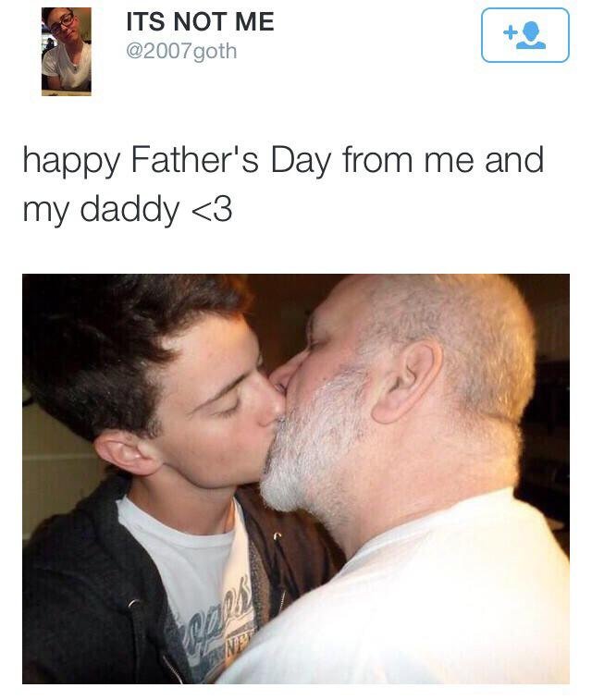Viewport: 592px width, 700px height.
Task: Click the word daddy in the tweet
Action: tap(129, 210)
